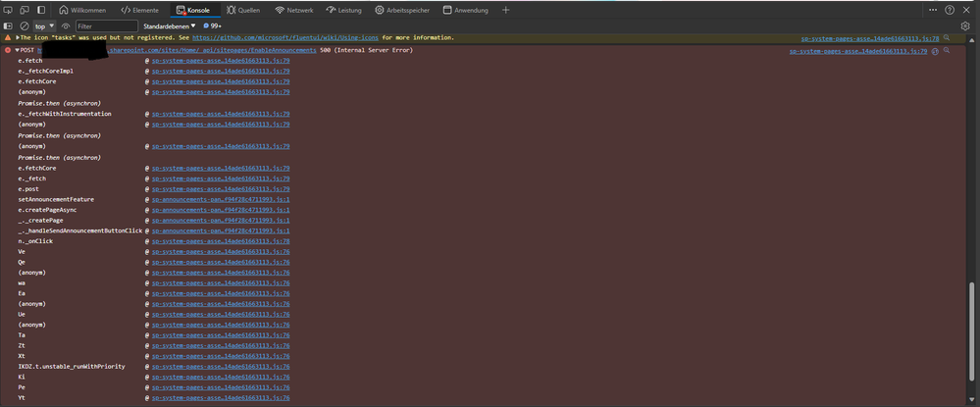The height and width of the screenshot is (407, 980).
Task: Open source link for Ve frame
Action: point(221,251)
